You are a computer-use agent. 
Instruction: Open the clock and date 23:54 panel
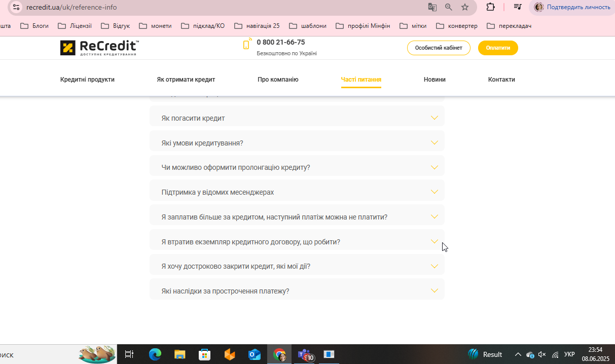click(x=595, y=354)
